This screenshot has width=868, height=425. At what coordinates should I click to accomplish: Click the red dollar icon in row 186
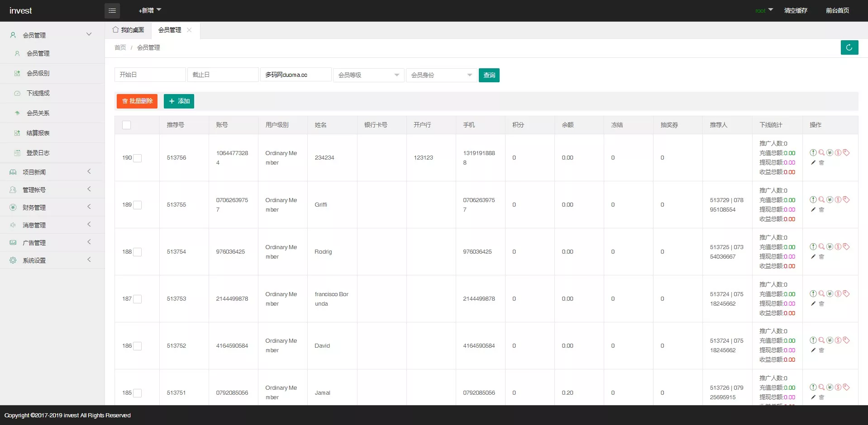coord(838,340)
